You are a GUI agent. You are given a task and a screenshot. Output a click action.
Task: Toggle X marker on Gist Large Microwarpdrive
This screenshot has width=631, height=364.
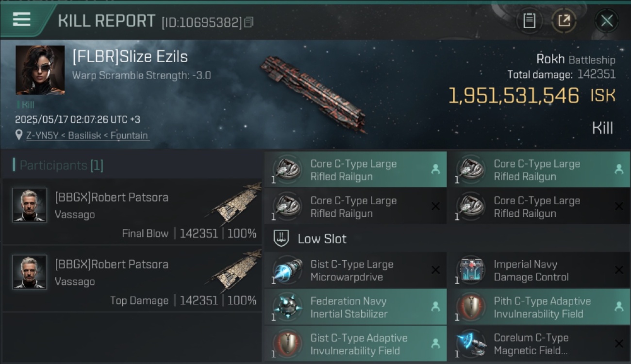pyautogui.click(x=435, y=270)
